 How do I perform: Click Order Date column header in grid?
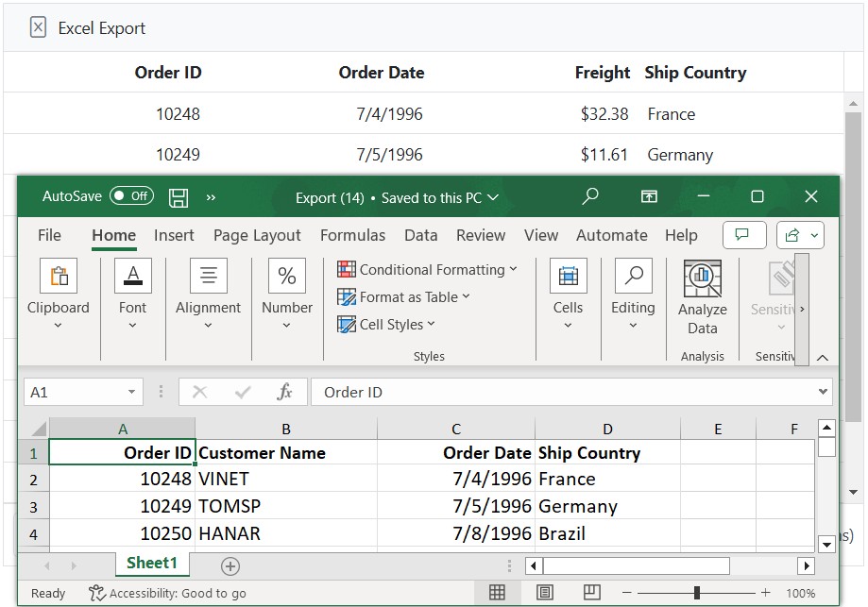[x=382, y=73]
